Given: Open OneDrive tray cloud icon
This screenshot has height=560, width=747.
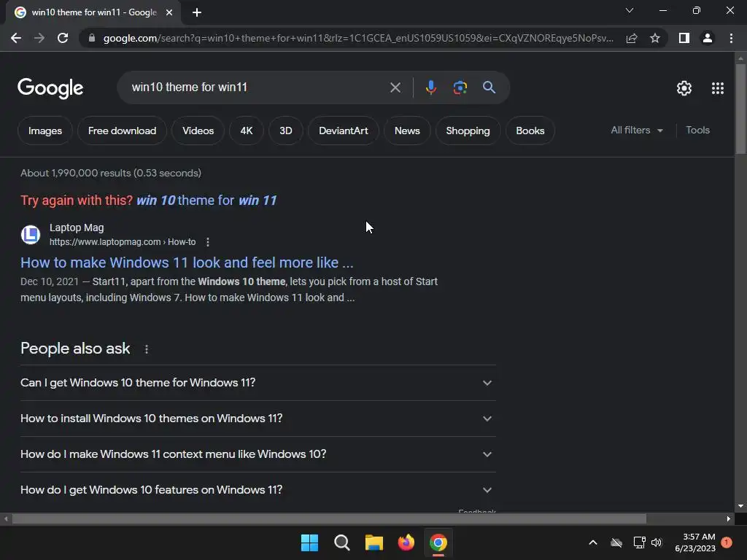Looking at the screenshot, I should (616, 542).
